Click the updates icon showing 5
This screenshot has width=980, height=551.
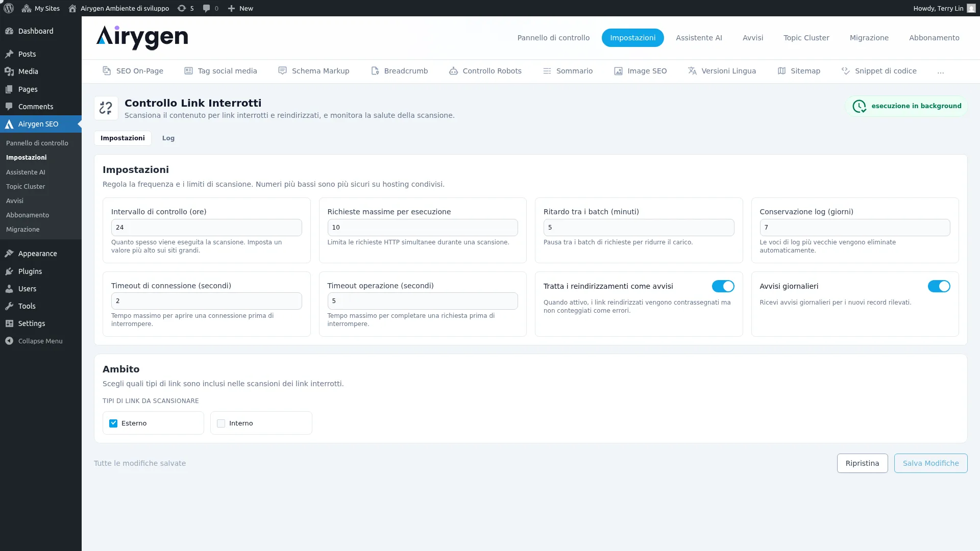click(x=182, y=8)
